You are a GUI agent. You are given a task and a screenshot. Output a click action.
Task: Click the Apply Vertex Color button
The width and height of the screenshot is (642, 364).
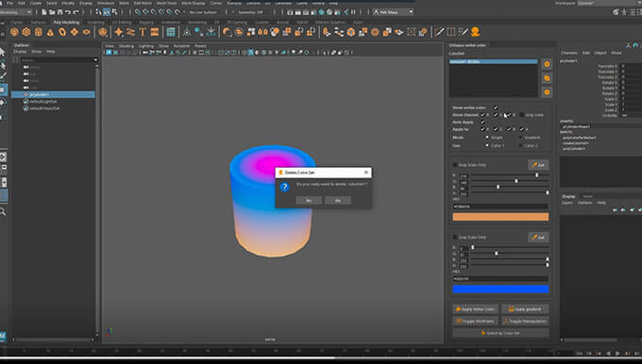pyautogui.click(x=475, y=309)
